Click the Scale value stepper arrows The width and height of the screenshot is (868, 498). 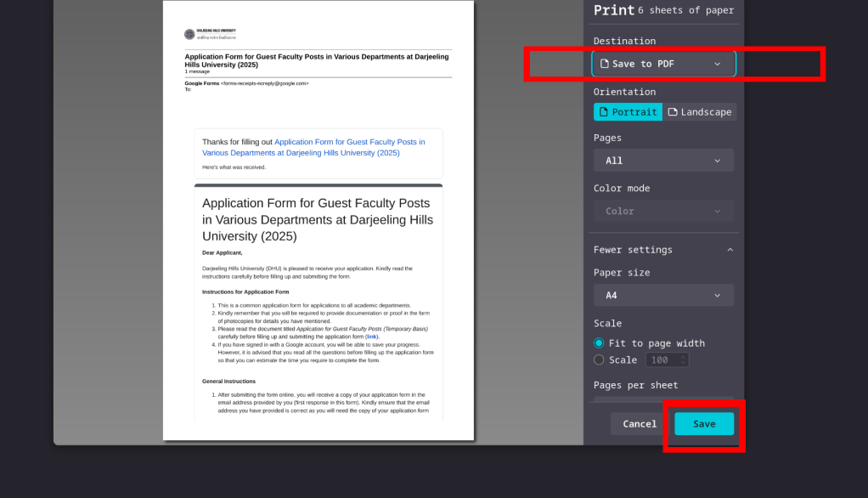683,360
